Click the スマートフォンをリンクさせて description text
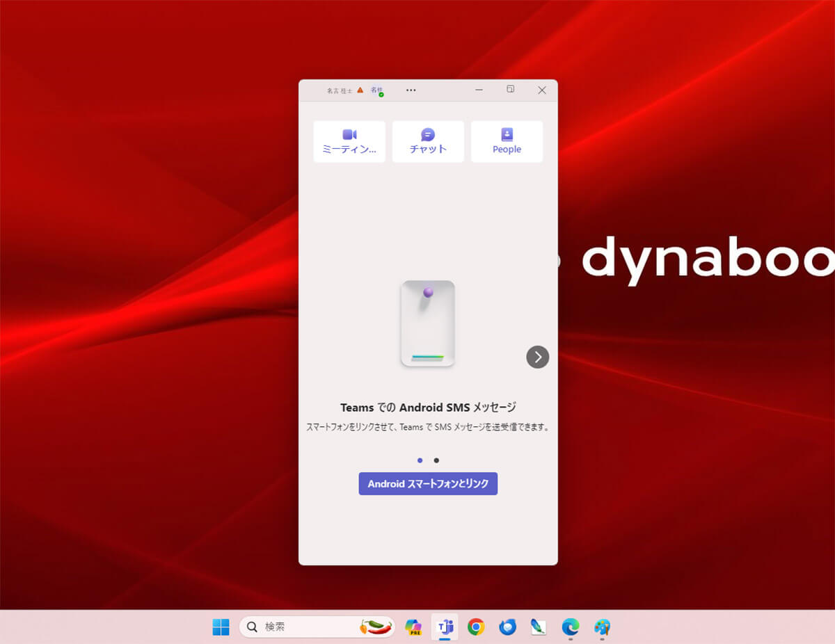835x644 pixels. tap(428, 428)
